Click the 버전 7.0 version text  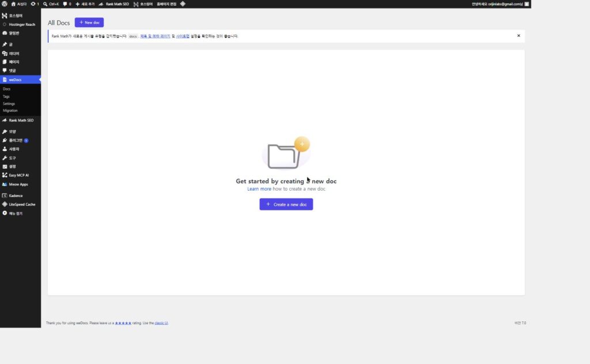click(520, 323)
